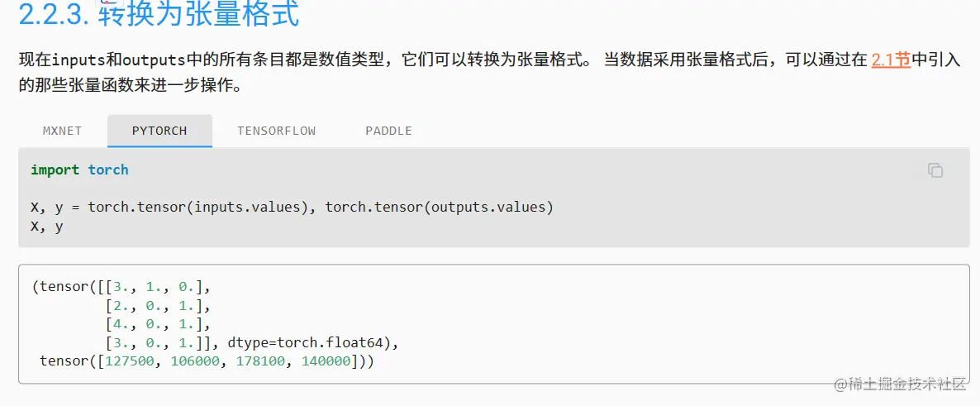The height and width of the screenshot is (406, 980).
Task: Click the last 'X, y' code line
Action: pos(47,226)
